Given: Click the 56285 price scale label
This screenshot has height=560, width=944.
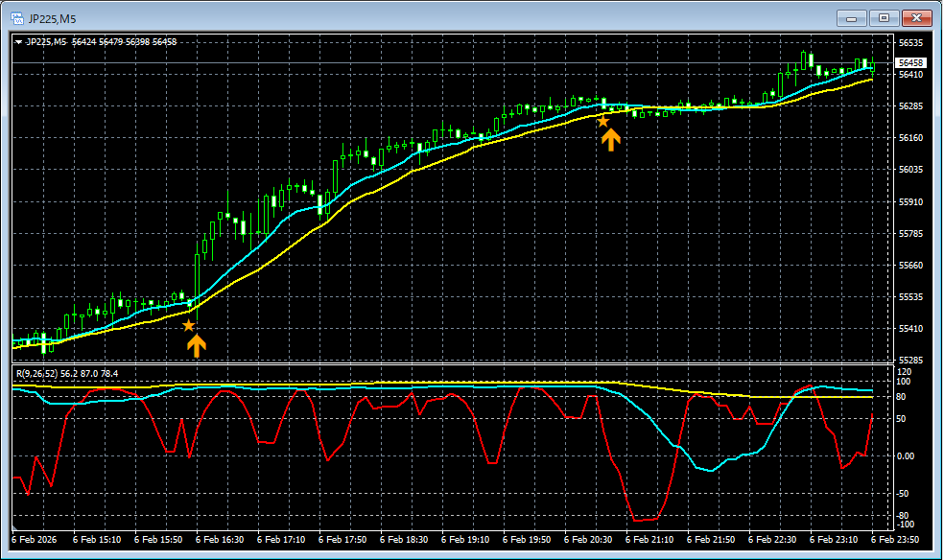Looking at the screenshot, I should (x=910, y=106).
